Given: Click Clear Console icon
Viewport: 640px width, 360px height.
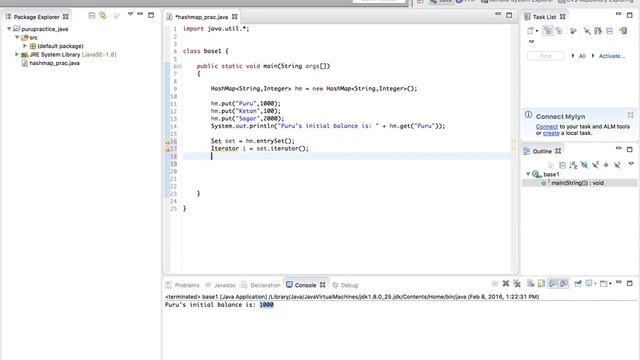Looking at the screenshot, I should click(531, 284).
